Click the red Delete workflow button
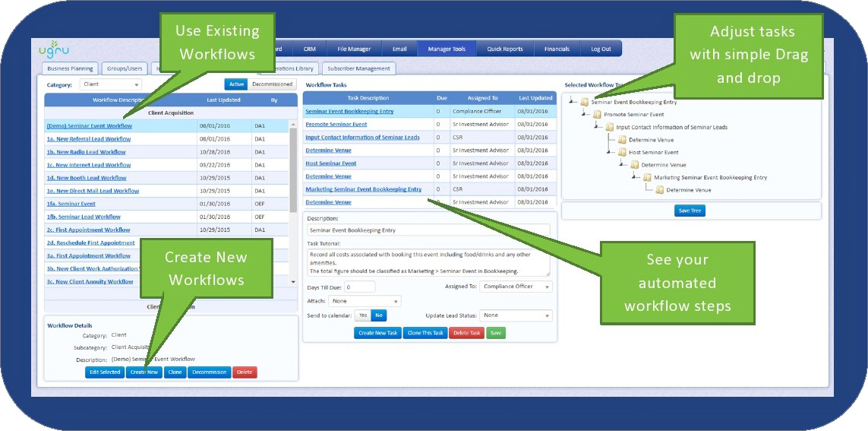Viewport: 868px width, 431px height. coord(245,372)
